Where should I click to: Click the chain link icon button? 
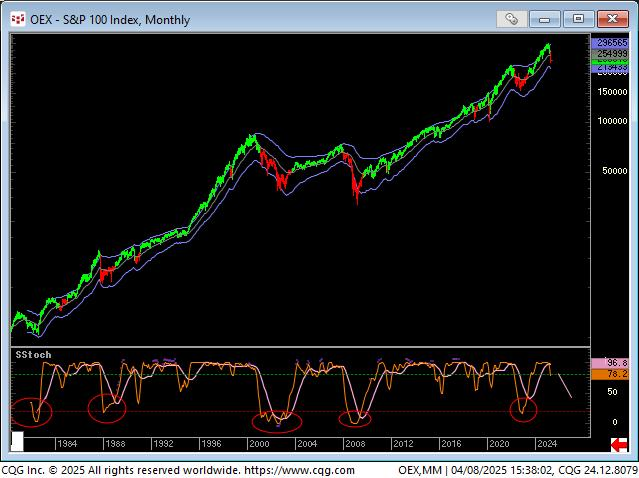[x=511, y=19]
